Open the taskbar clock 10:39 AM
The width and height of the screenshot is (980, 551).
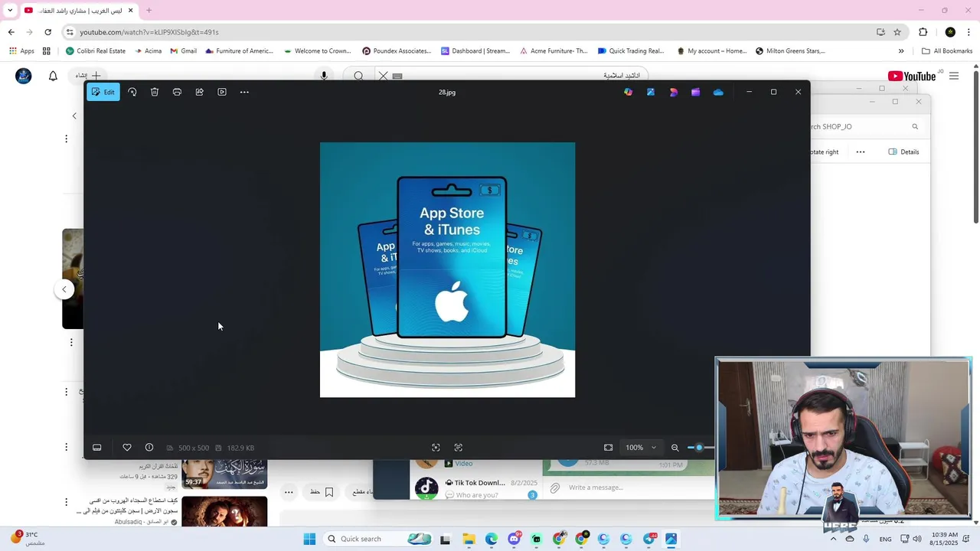click(945, 539)
